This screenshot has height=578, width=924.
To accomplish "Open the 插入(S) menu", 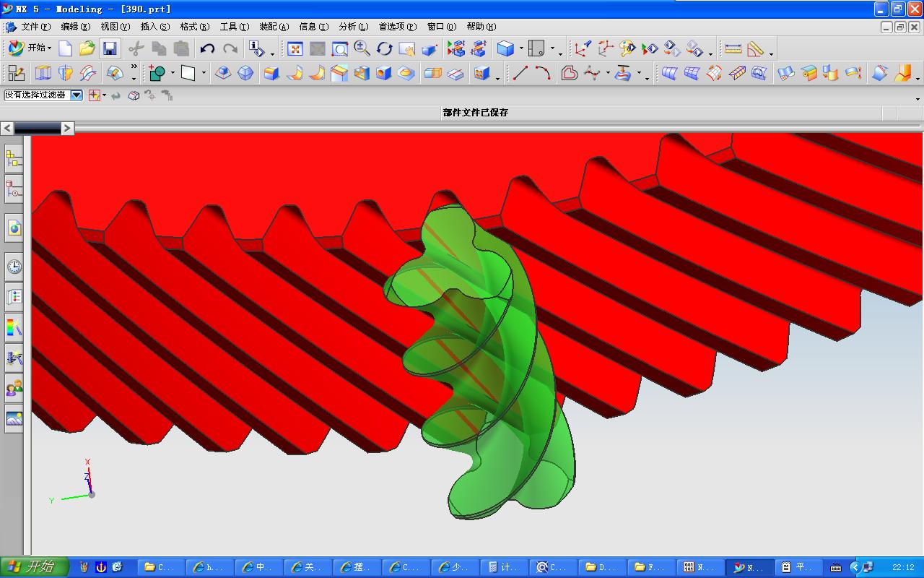I will point(154,27).
